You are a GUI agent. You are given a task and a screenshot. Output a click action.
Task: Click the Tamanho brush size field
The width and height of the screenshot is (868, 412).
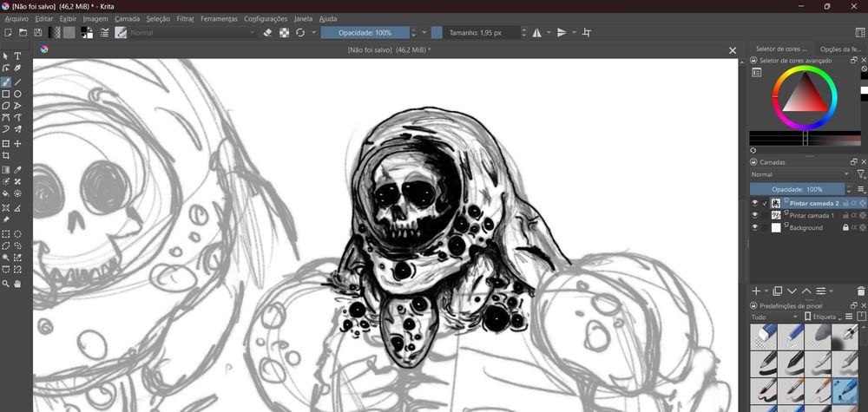pos(477,32)
